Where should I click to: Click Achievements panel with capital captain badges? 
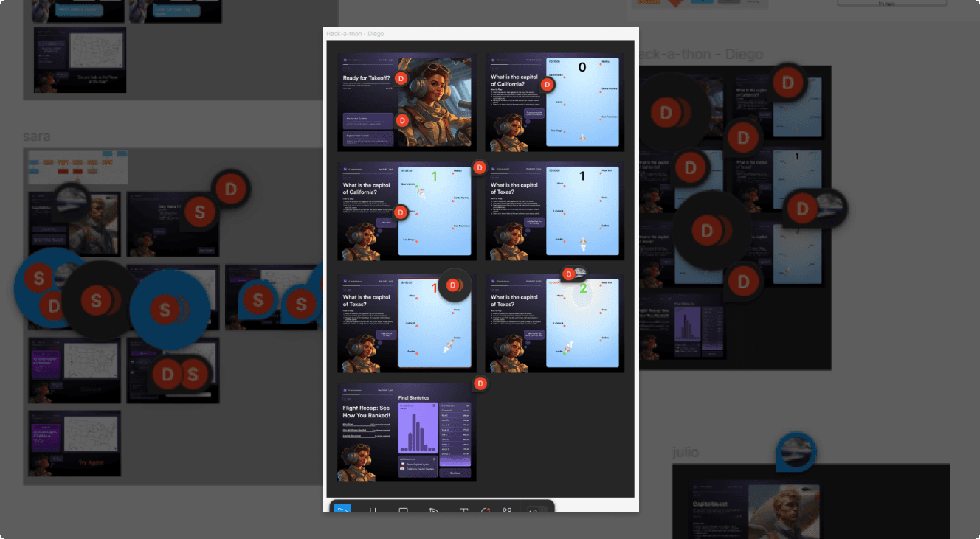418,467
